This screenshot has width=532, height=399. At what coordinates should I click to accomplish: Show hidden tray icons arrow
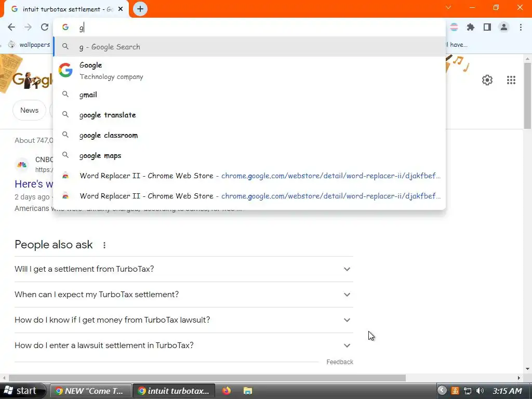click(x=442, y=391)
